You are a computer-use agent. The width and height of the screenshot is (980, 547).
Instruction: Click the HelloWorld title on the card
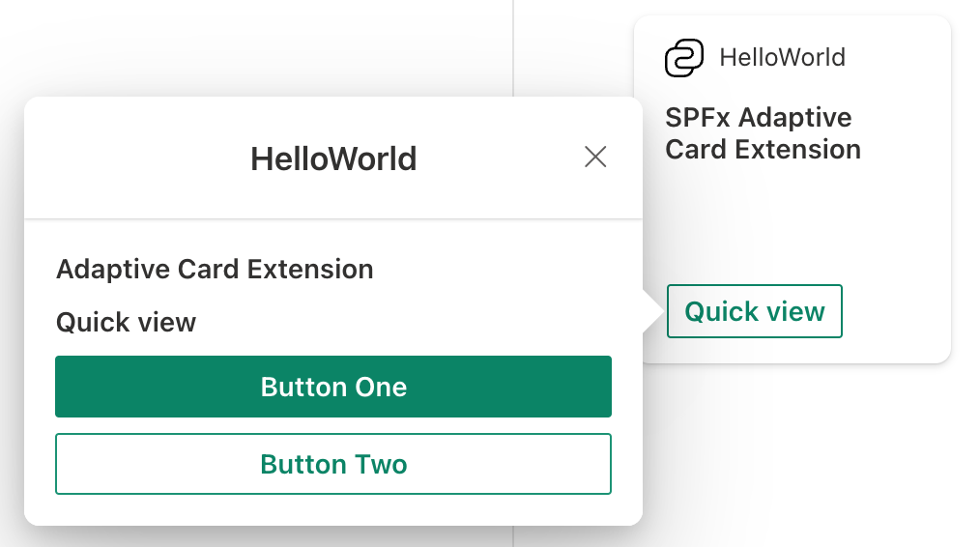(782, 58)
